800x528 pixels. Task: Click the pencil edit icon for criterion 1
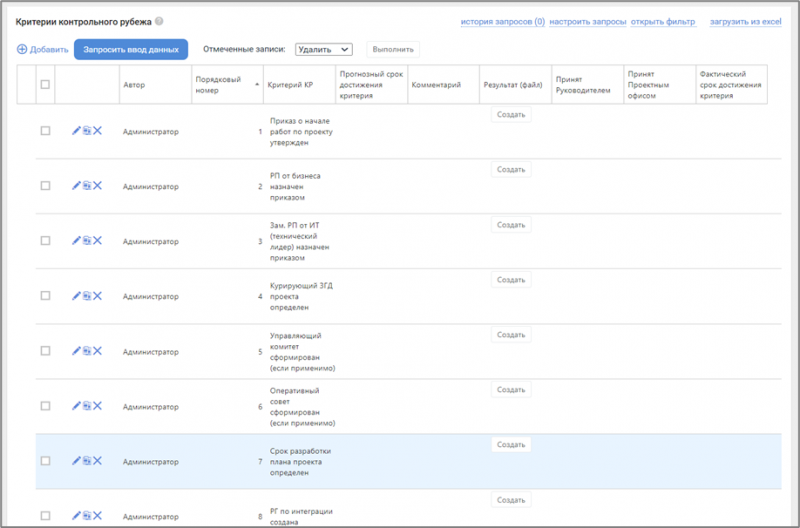point(76,130)
